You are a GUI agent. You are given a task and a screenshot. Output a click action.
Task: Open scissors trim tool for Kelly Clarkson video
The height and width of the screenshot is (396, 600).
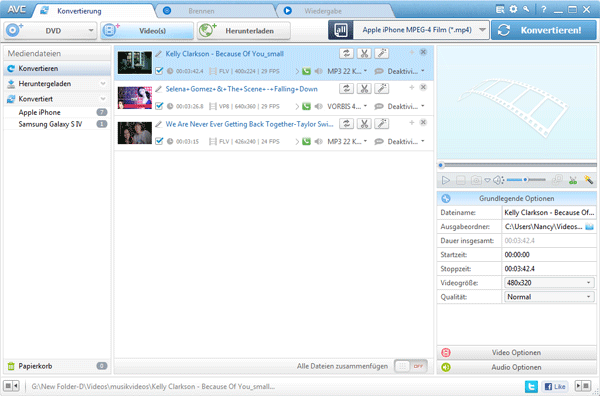[x=364, y=54]
